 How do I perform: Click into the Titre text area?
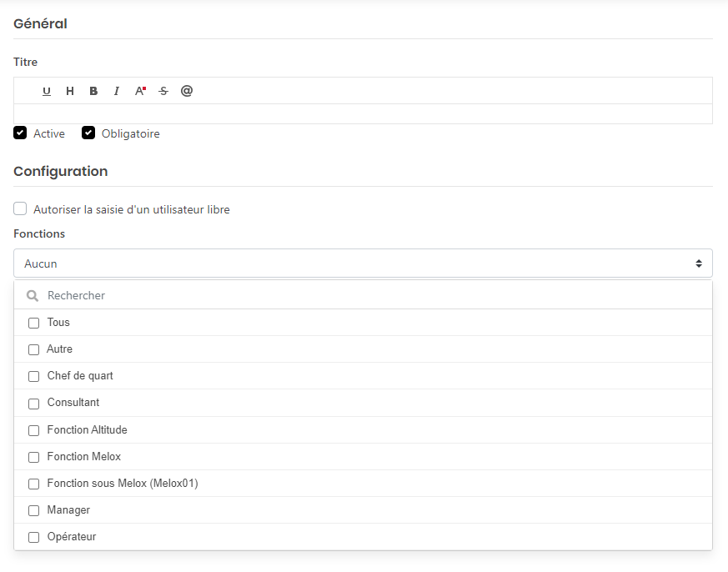(363, 114)
